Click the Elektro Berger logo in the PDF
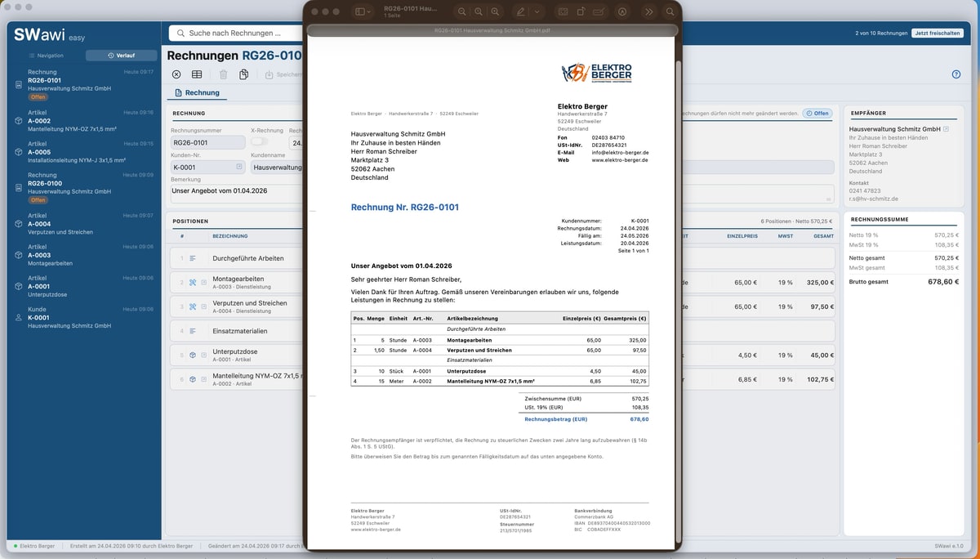This screenshot has height=559, width=980. [x=597, y=73]
